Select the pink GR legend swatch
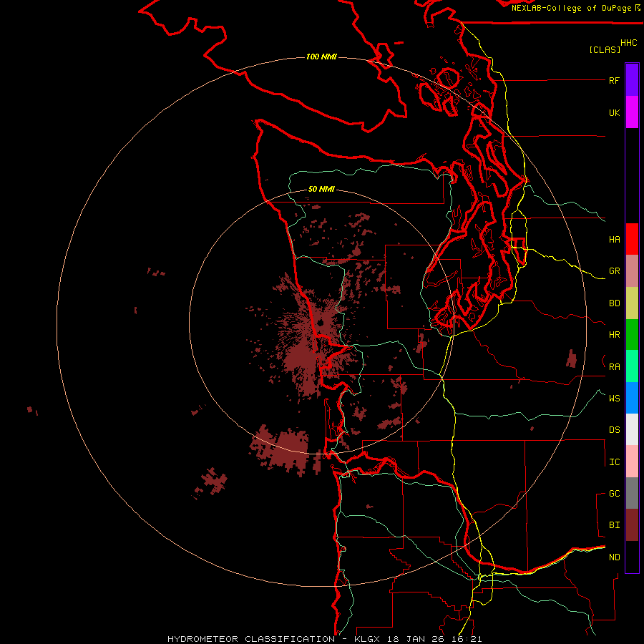Screen dimensions: 644x644 click(632, 271)
